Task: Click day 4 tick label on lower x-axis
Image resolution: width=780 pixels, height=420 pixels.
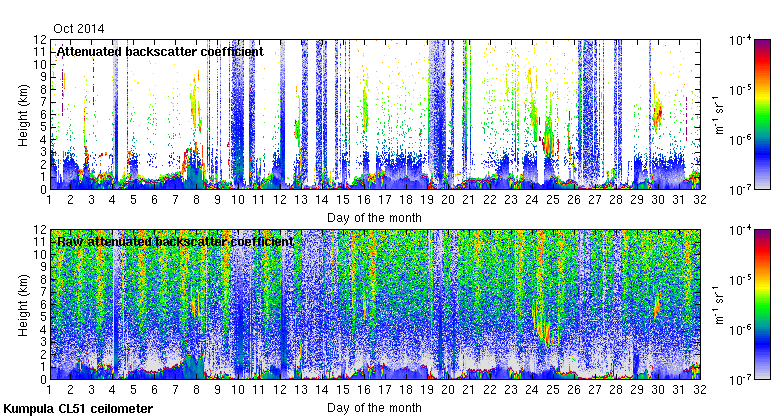Action: 112,390
